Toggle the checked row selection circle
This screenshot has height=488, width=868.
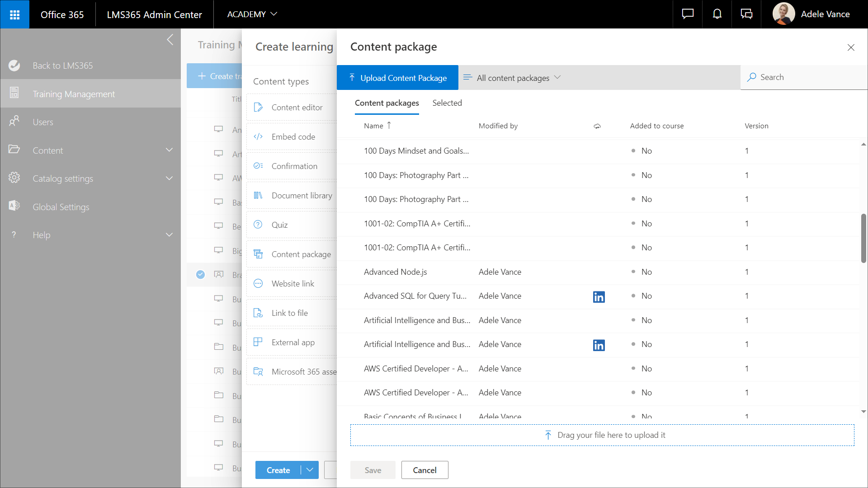[x=200, y=275]
